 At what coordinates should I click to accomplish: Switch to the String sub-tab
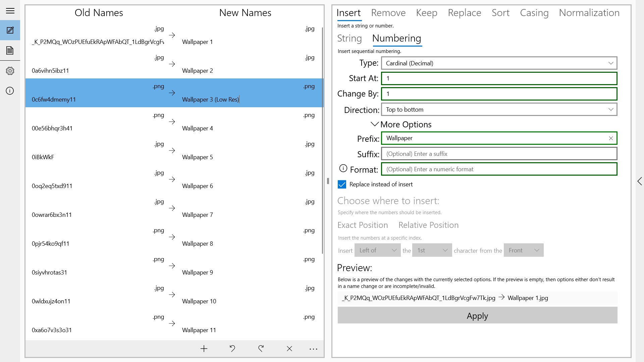(349, 38)
